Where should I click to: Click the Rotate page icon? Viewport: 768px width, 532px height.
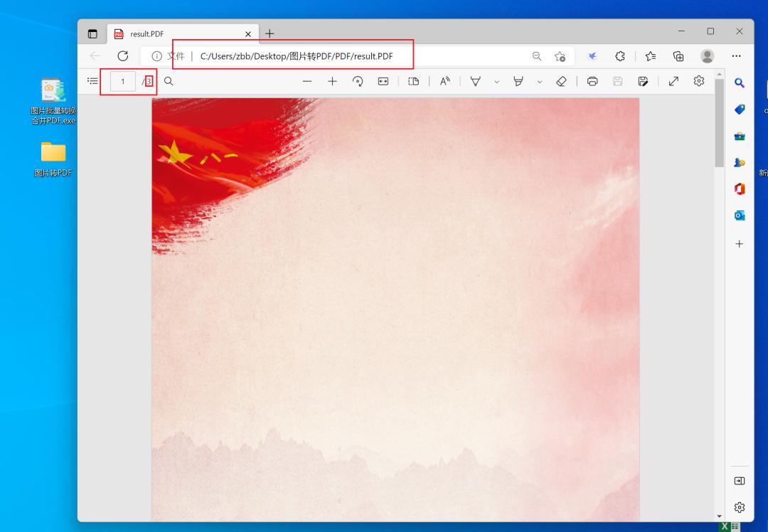[x=358, y=81]
